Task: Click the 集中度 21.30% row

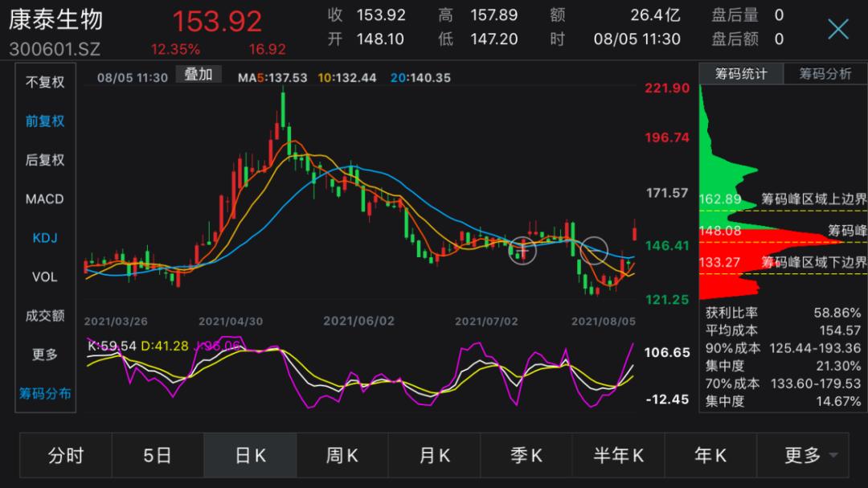Action: (x=783, y=366)
